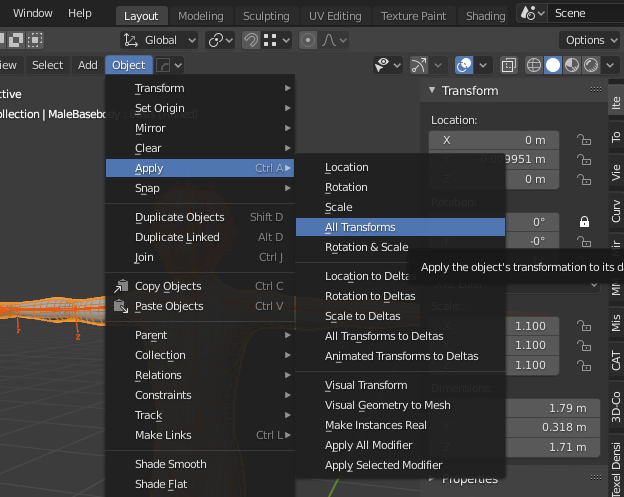The width and height of the screenshot is (624, 497).
Task: Open the scene browse icon dropdown
Action: (532, 13)
